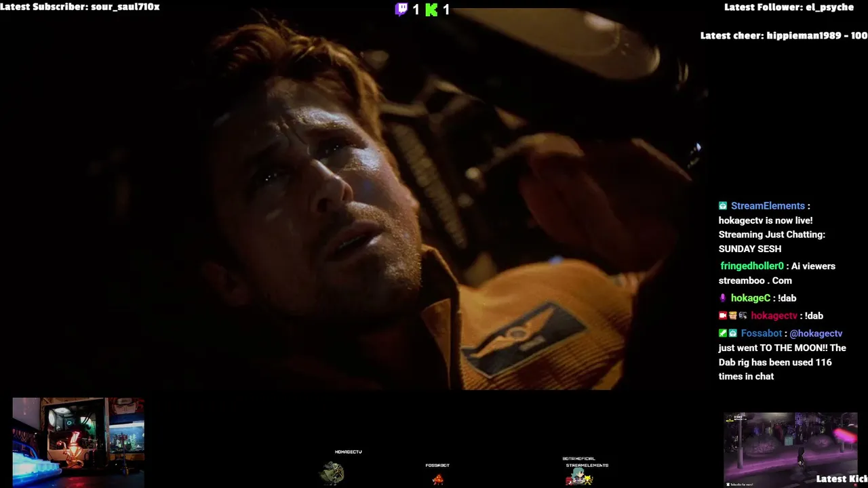Click the Fossabot pixel avatar character

pos(438,479)
